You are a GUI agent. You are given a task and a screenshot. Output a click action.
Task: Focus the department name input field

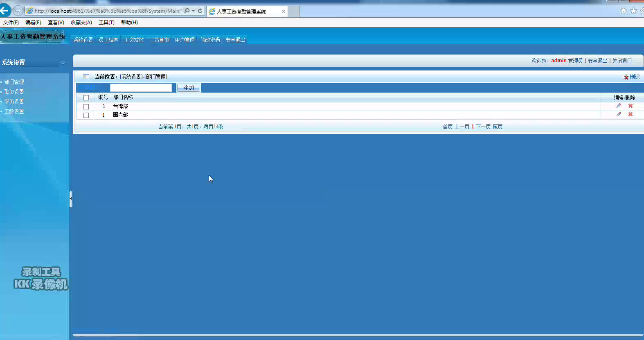(x=141, y=88)
